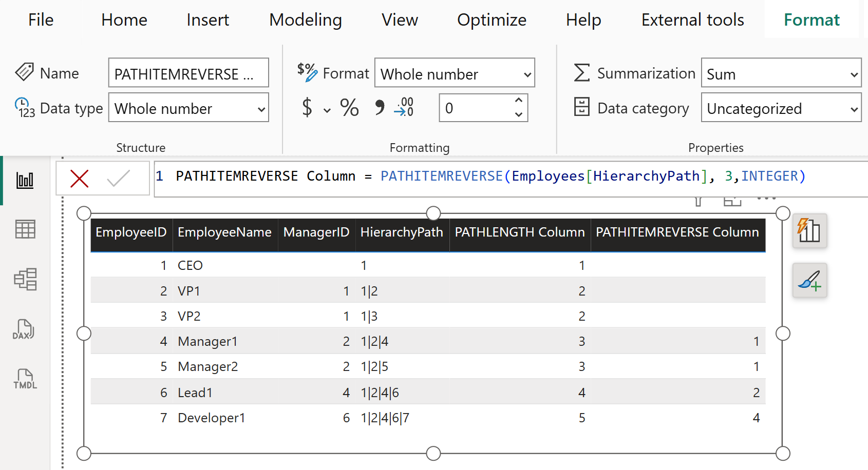
Task: Open the TMDL view icon
Action: [x=25, y=379]
